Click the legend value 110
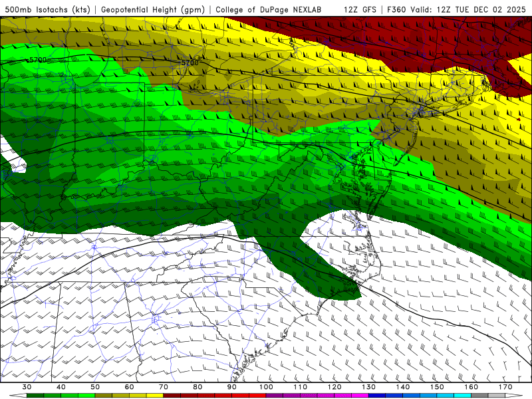 point(301,387)
